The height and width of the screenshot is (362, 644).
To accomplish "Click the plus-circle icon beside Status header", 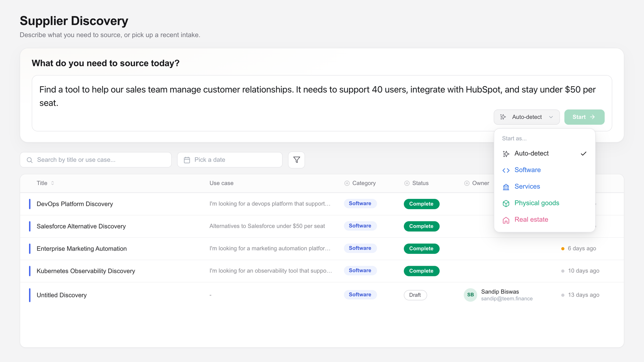I will (x=407, y=183).
